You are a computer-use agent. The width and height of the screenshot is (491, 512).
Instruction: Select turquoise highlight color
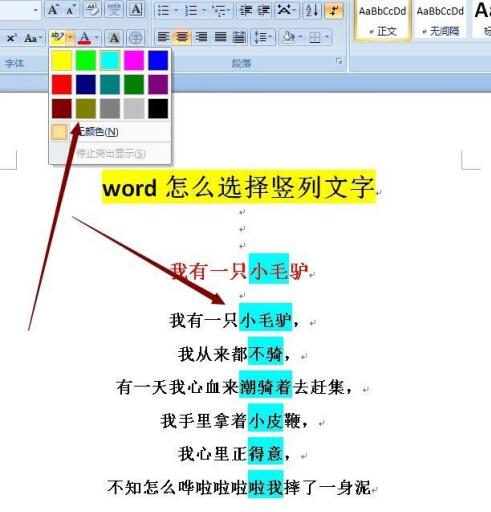click(110, 60)
